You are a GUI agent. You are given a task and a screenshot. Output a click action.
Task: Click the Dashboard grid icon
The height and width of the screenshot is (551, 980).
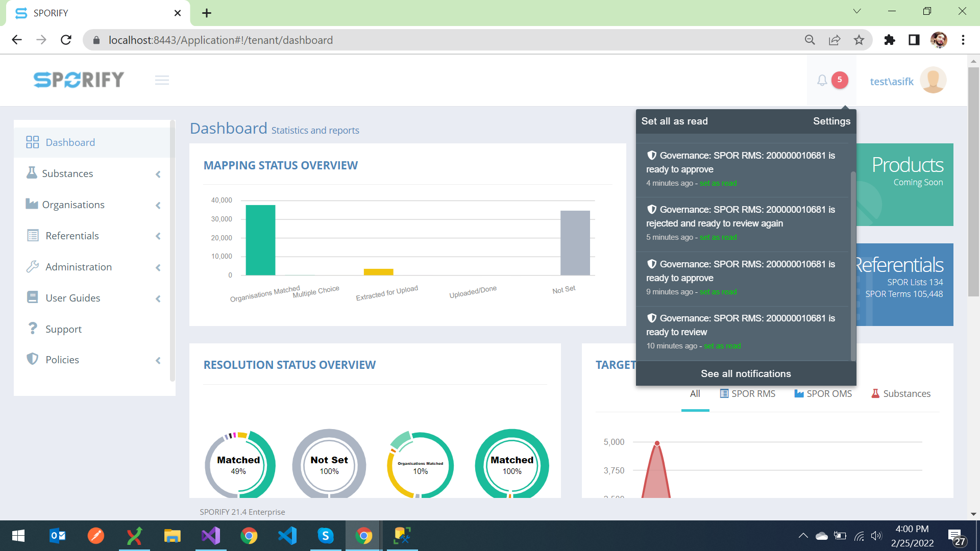[32, 142]
